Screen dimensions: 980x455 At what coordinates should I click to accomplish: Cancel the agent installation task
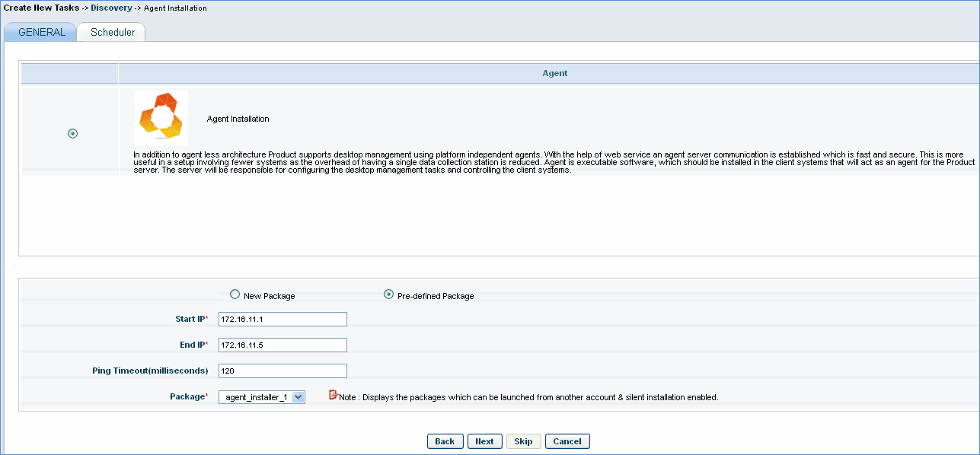coord(567,441)
